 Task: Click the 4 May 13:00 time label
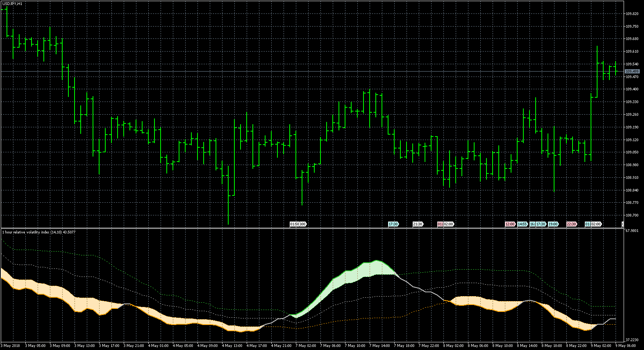232,346
